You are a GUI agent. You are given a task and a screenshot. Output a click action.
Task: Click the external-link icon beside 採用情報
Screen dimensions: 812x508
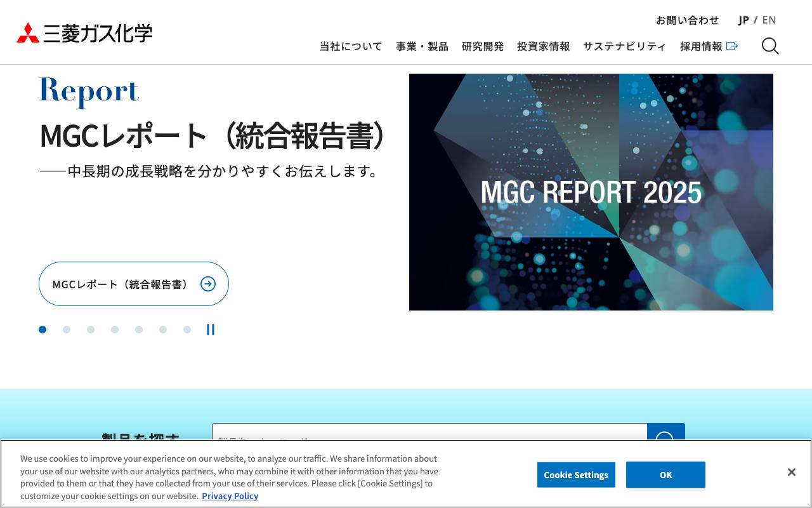(733, 46)
